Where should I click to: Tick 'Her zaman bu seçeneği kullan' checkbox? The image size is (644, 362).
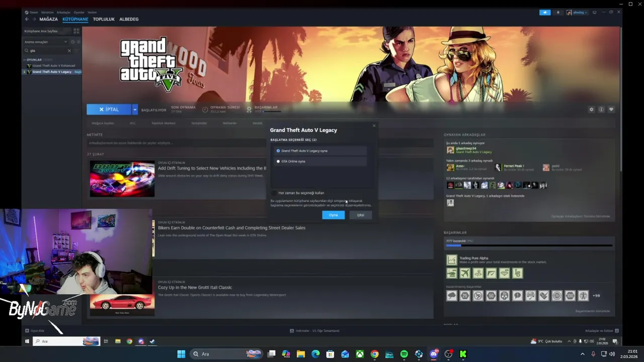coord(274,193)
